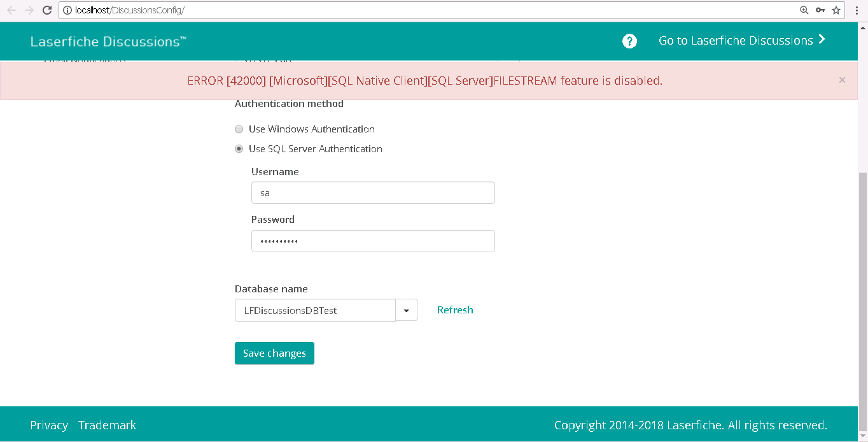Click the site information icon in address bar

[x=67, y=10]
